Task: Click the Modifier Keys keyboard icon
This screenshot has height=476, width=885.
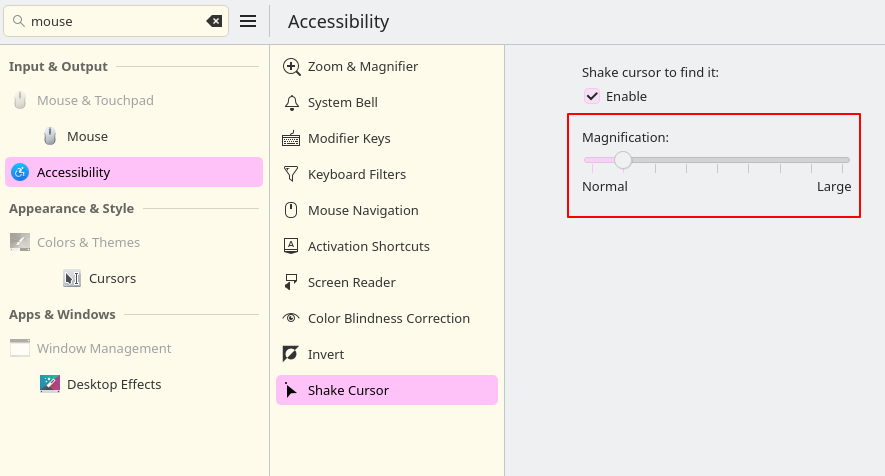Action: [x=291, y=139]
